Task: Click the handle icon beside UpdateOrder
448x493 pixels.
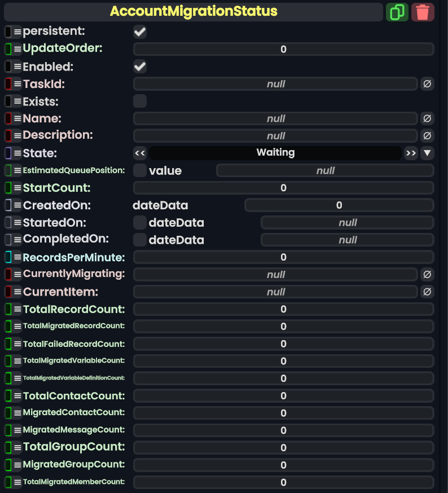Action: coord(17,49)
